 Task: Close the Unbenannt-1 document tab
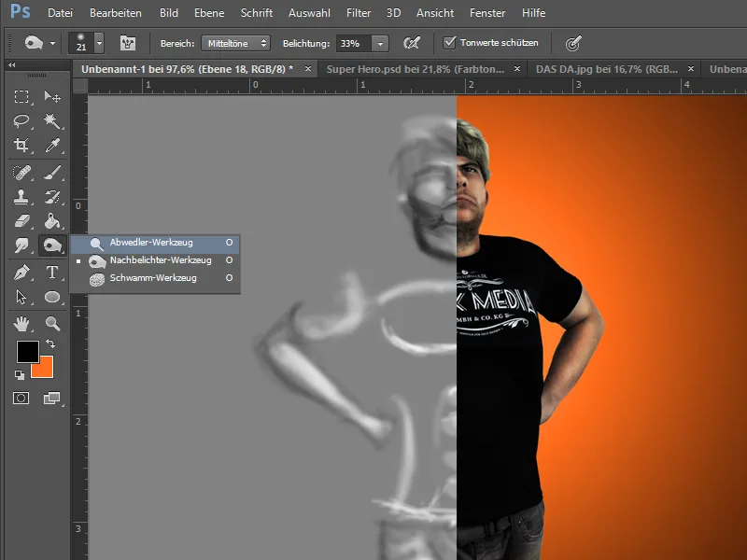pyautogui.click(x=308, y=69)
